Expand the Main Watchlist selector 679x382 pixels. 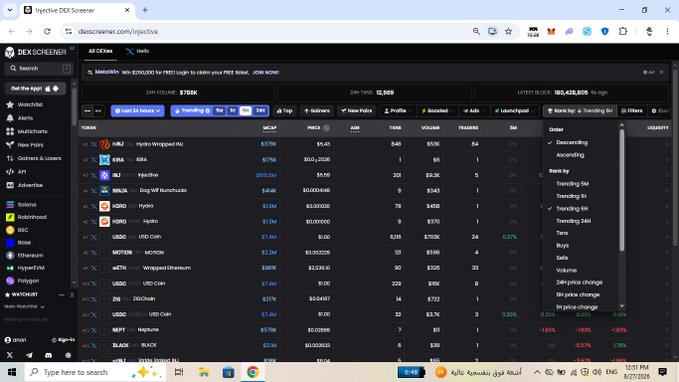tap(24, 307)
